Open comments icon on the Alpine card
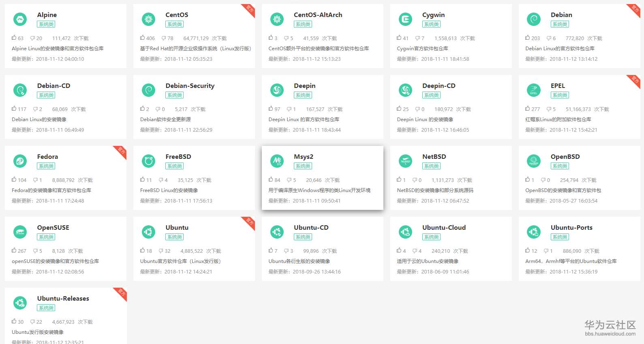Viewport: 644px width, 344px height. [32, 38]
